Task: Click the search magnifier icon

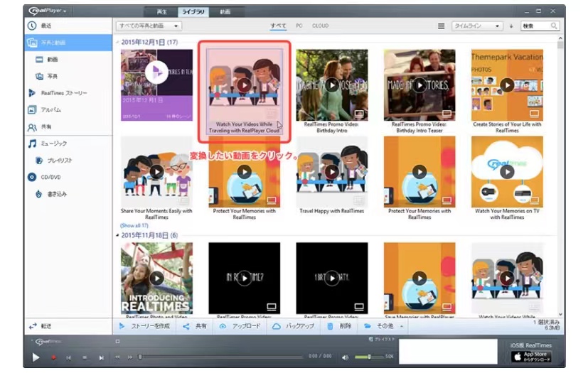Action: point(554,26)
